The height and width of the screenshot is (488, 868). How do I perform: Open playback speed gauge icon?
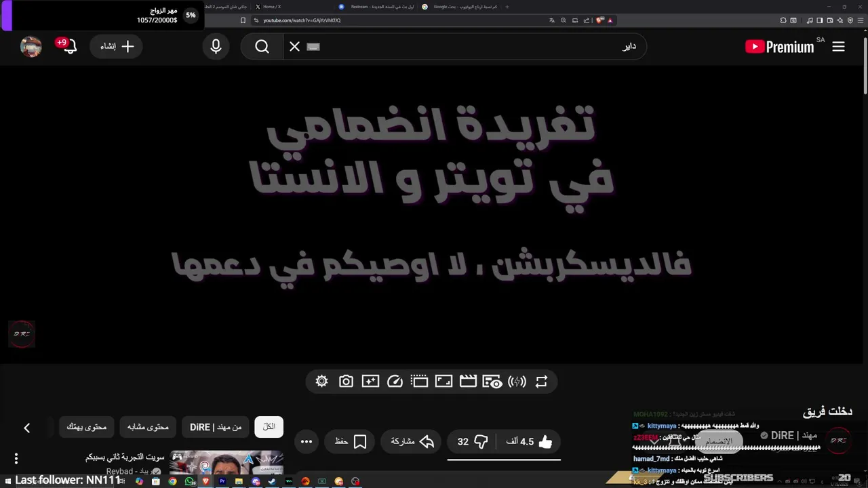tap(395, 382)
